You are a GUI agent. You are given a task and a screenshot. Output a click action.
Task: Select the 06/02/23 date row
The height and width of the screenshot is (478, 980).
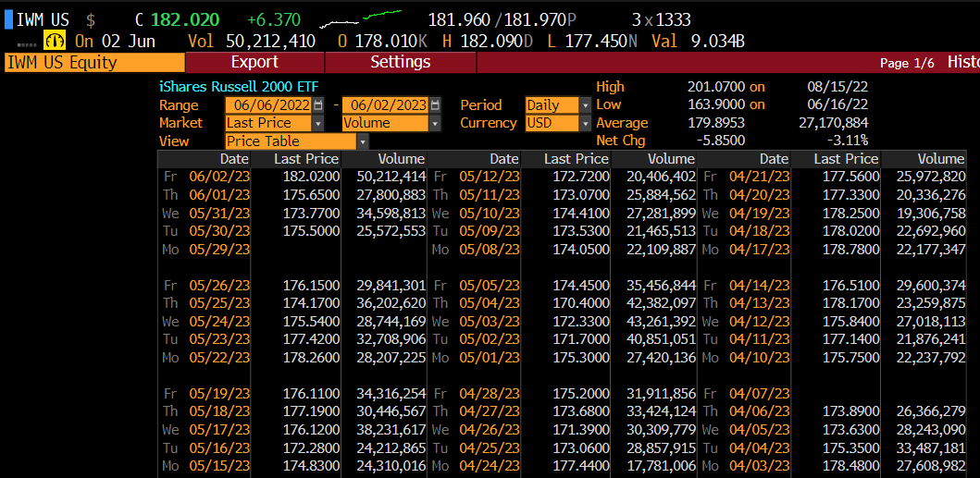pos(219,177)
